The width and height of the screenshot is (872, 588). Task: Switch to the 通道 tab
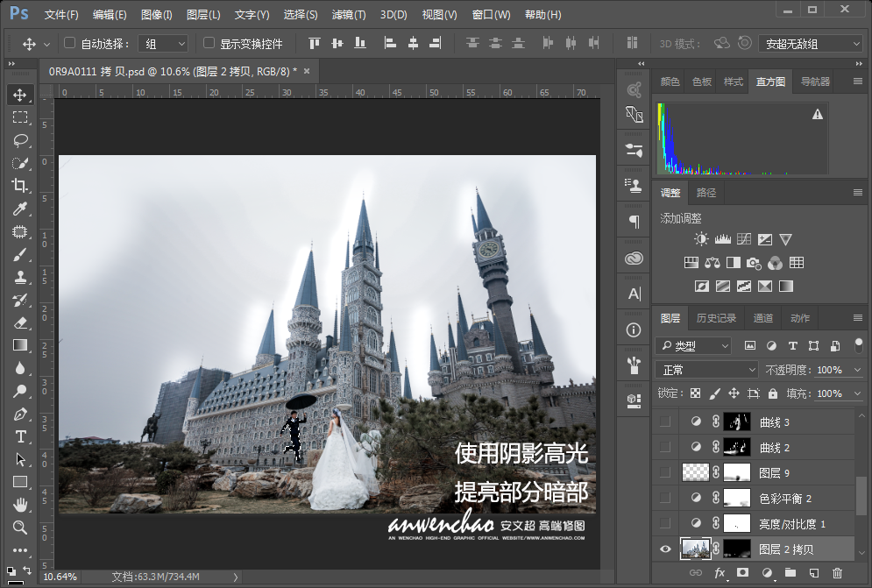[x=763, y=317]
